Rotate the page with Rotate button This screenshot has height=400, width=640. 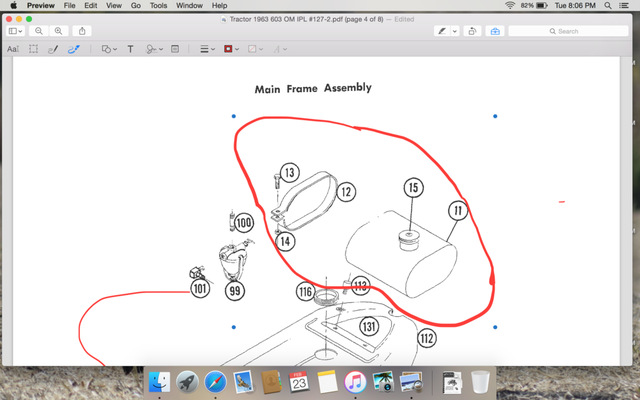tap(472, 31)
